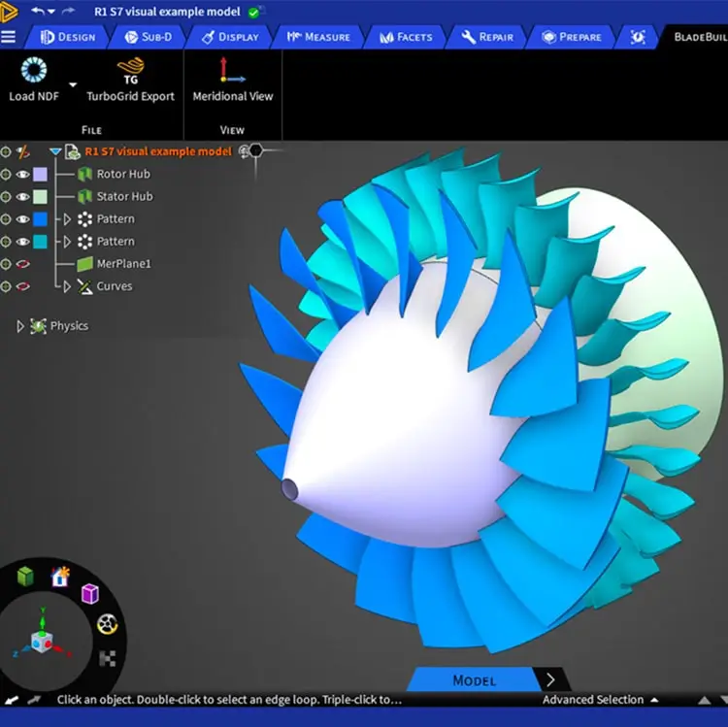Expand the Curves tree node

pos(67,286)
